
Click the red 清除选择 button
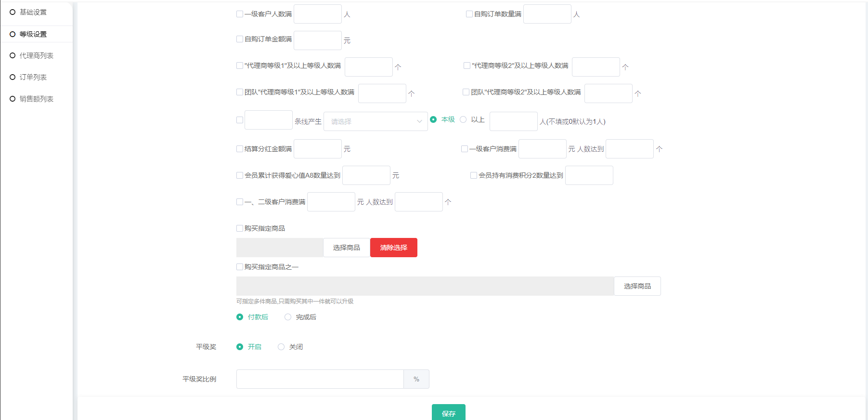393,248
